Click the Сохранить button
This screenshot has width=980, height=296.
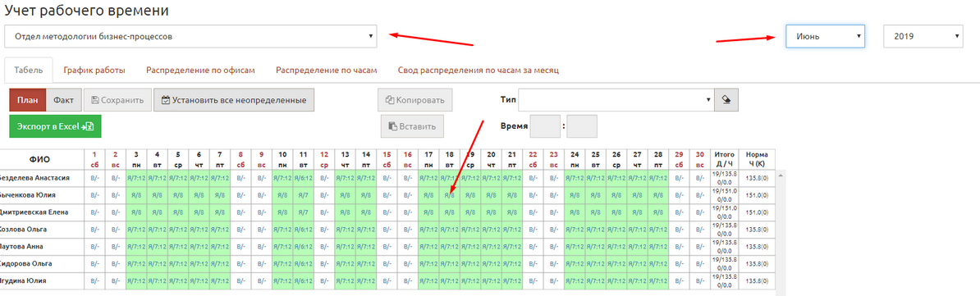pos(117,100)
